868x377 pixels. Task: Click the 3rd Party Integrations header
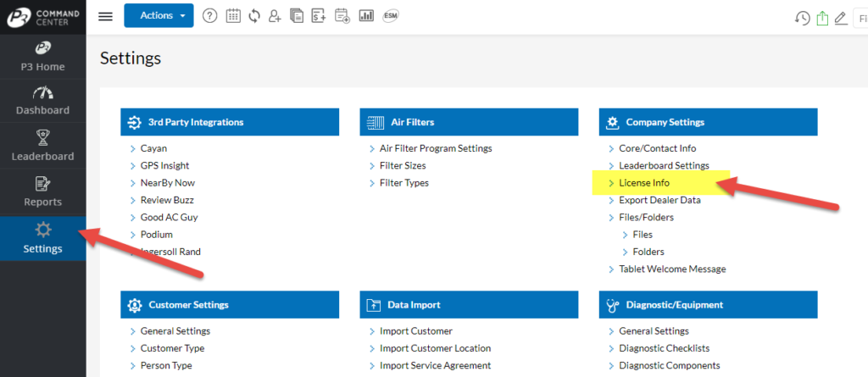(x=230, y=122)
